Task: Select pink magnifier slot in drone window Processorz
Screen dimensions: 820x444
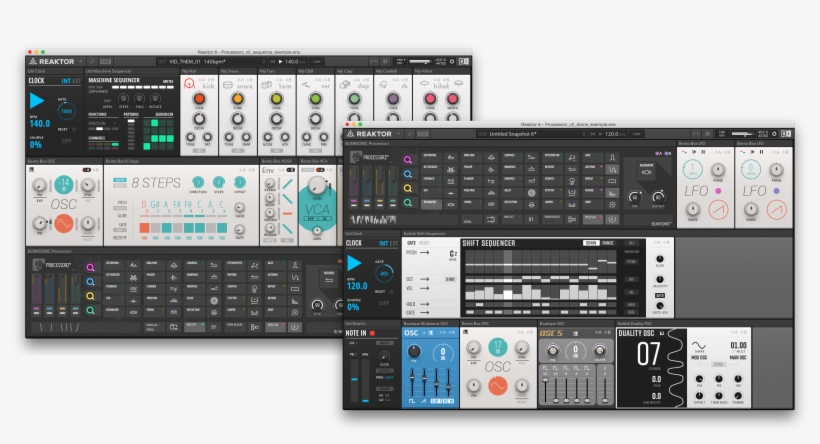Action: click(407, 160)
